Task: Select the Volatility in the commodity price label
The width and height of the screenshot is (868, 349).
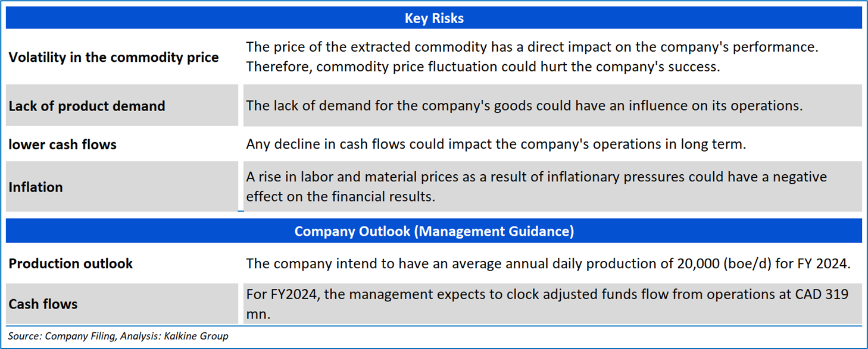Action: coord(114,58)
